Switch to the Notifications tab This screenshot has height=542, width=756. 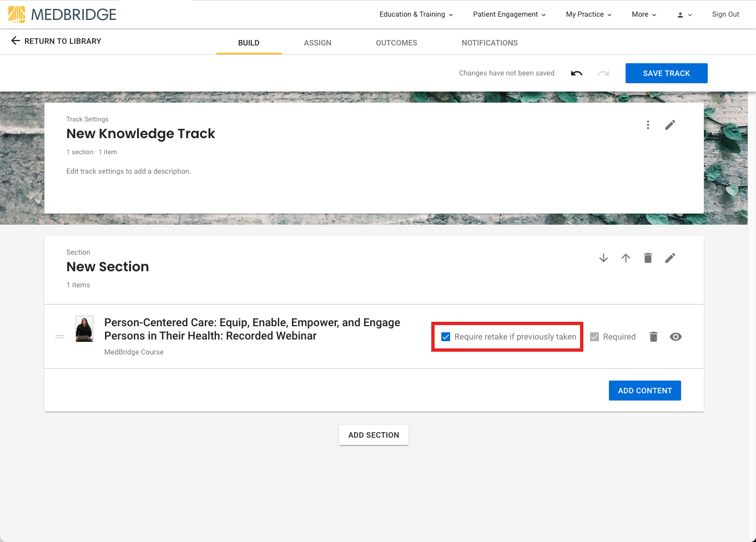coord(490,43)
